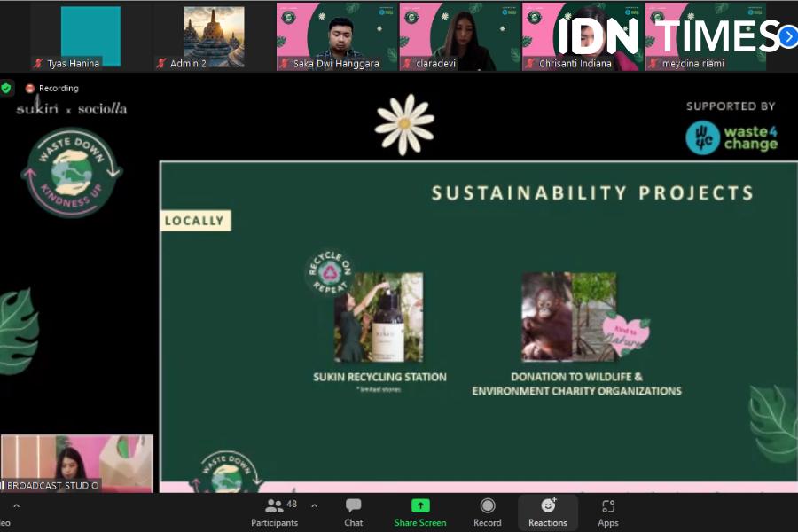Start recording with the Record button

(487, 512)
